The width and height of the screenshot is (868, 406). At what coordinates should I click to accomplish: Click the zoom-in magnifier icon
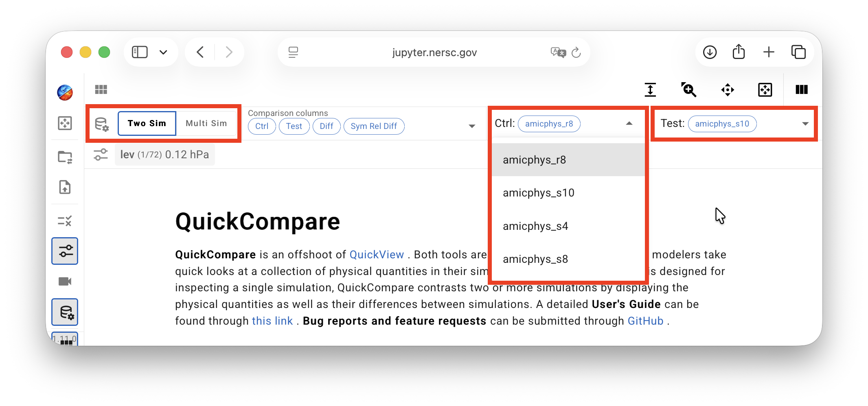click(x=688, y=89)
